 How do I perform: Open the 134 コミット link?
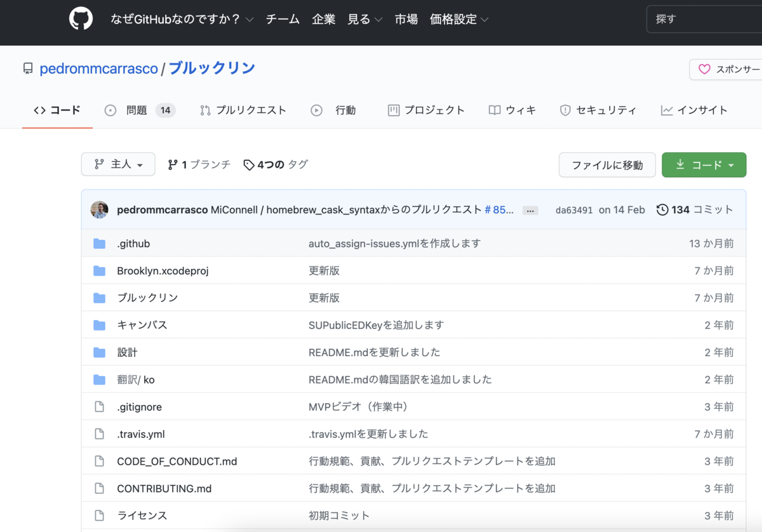point(695,209)
